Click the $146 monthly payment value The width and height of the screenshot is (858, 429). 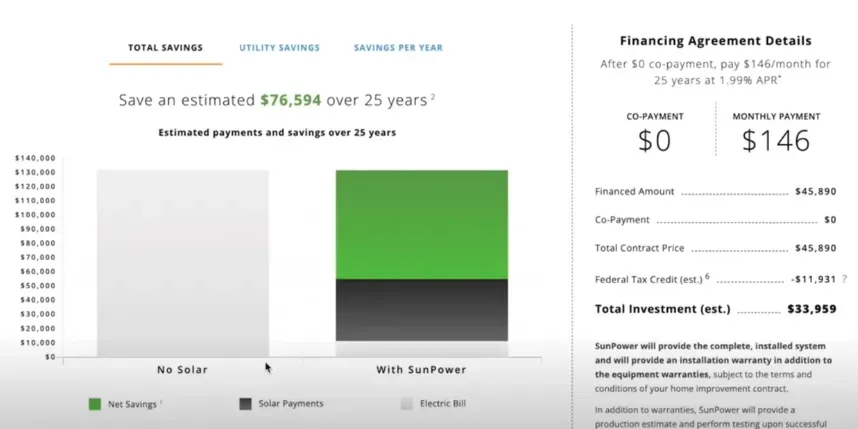[776, 141]
